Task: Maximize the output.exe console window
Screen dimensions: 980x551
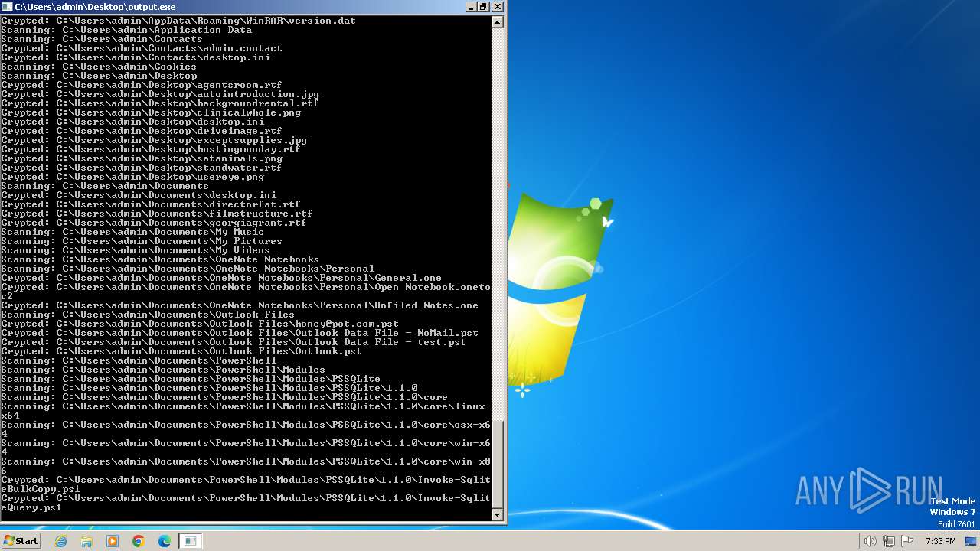Action: (x=483, y=6)
